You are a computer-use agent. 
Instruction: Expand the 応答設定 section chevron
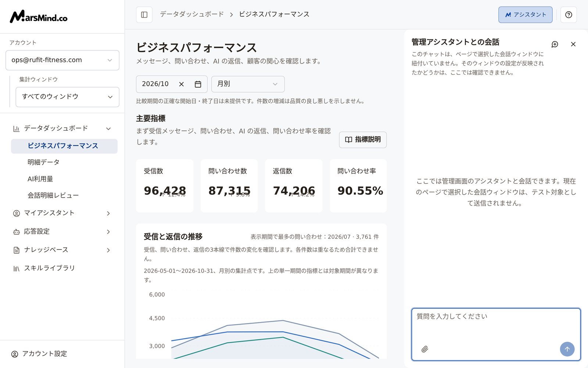click(108, 232)
